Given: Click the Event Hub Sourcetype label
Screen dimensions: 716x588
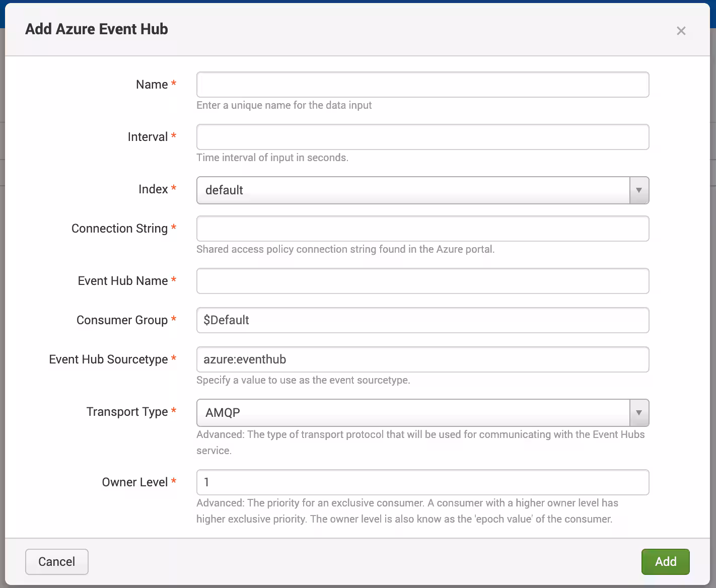Looking at the screenshot, I should 108,359.
